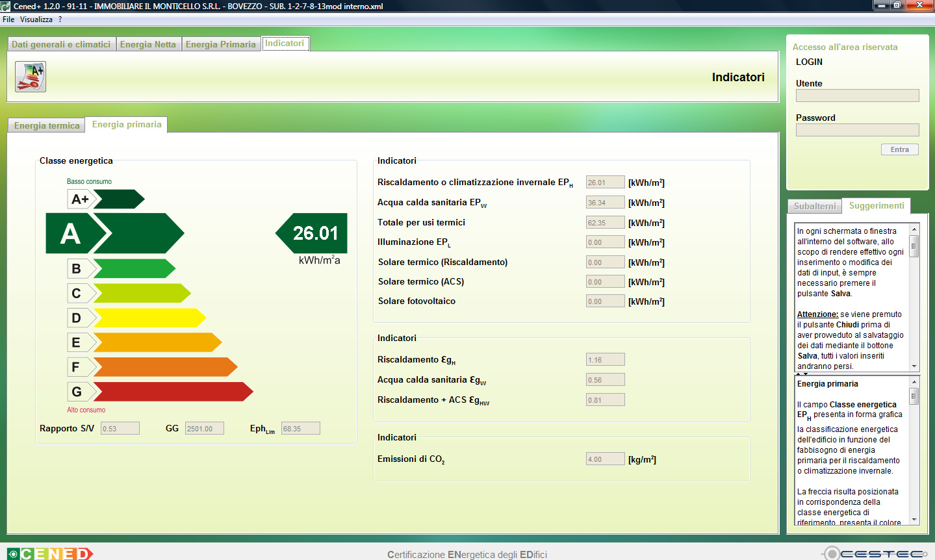Click the energy certificate icon button
Viewport: 935px width, 560px height.
click(31, 77)
